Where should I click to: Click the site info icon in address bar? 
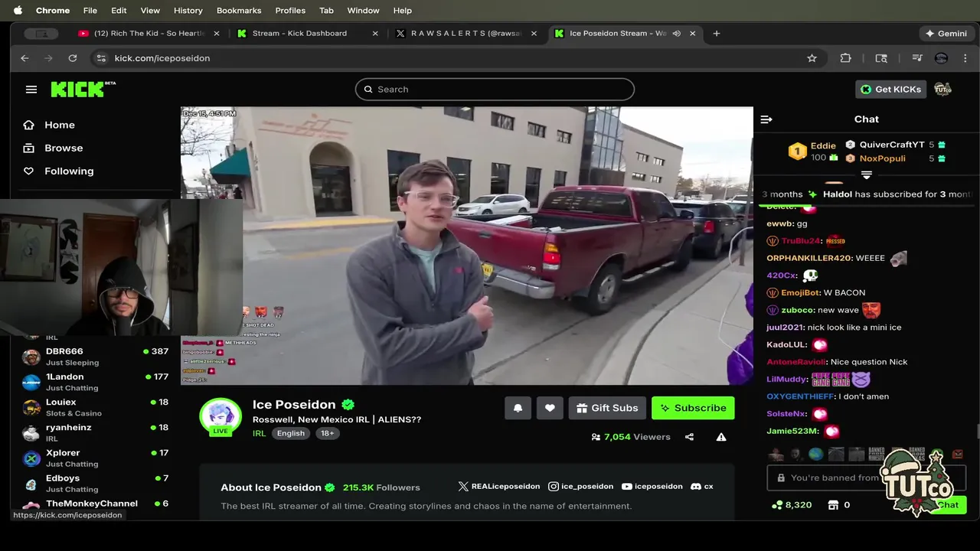click(100, 58)
